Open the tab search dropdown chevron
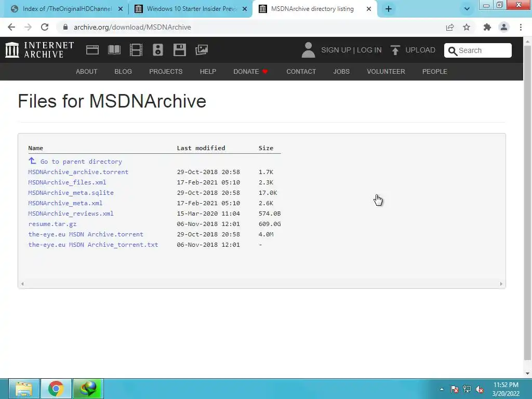 click(x=467, y=9)
